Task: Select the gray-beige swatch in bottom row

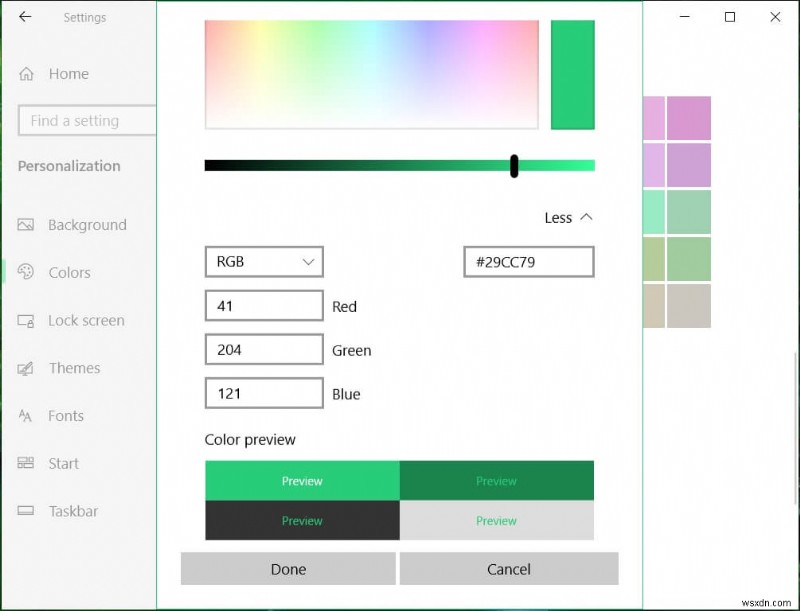Action: 689,306
